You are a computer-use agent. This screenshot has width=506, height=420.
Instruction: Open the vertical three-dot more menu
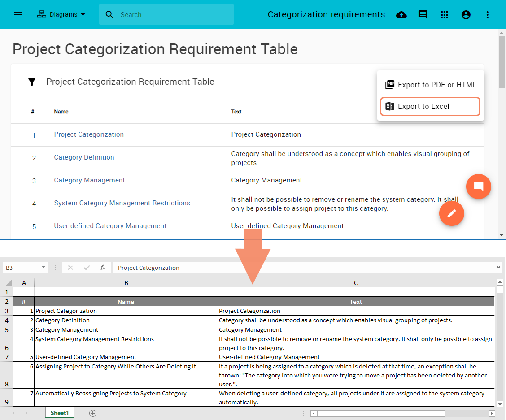(x=488, y=15)
